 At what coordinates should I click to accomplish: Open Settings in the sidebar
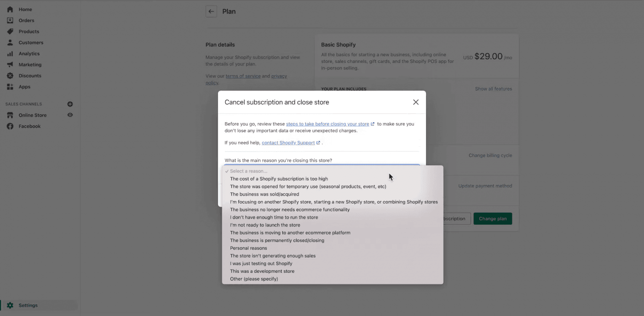click(28, 305)
